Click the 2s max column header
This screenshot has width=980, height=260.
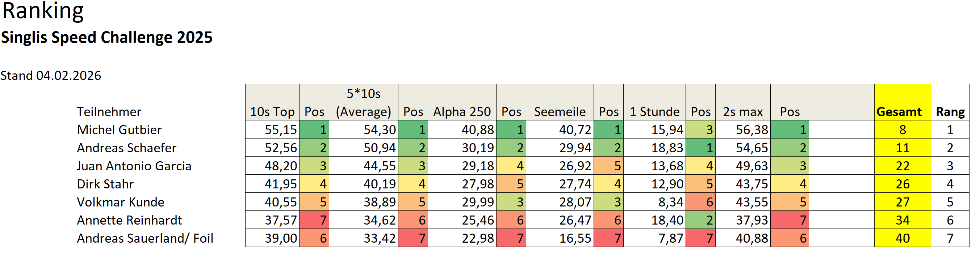pos(743,112)
